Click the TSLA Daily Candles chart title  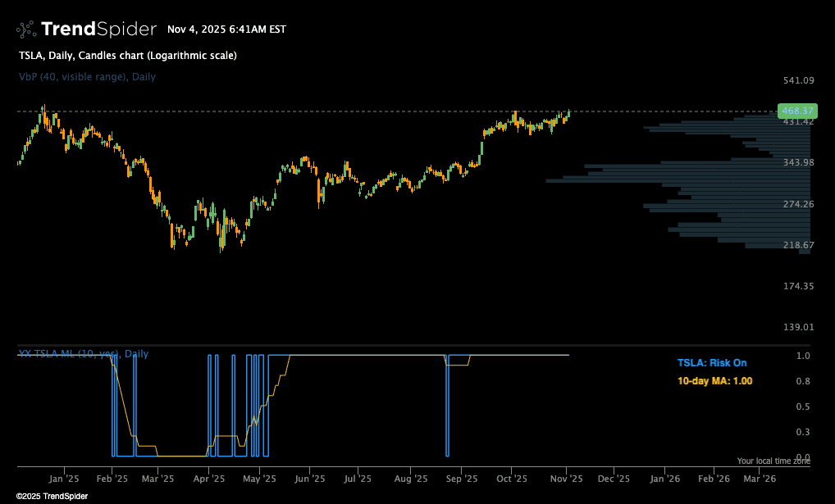coord(127,56)
